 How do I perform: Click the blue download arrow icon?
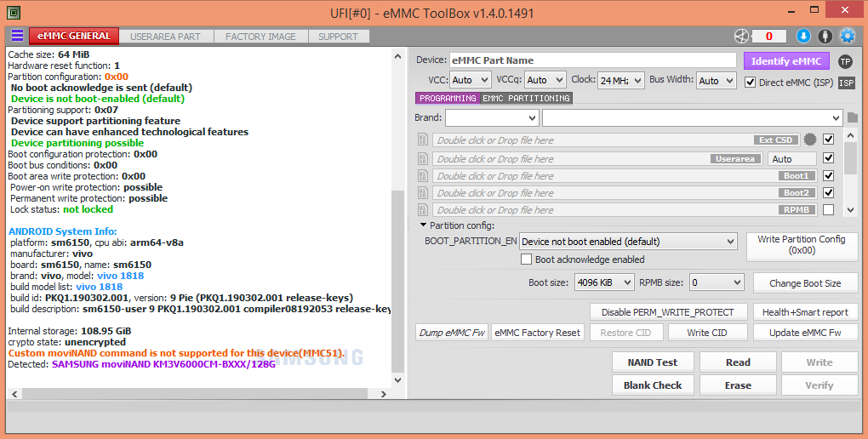tap(803, 36)
